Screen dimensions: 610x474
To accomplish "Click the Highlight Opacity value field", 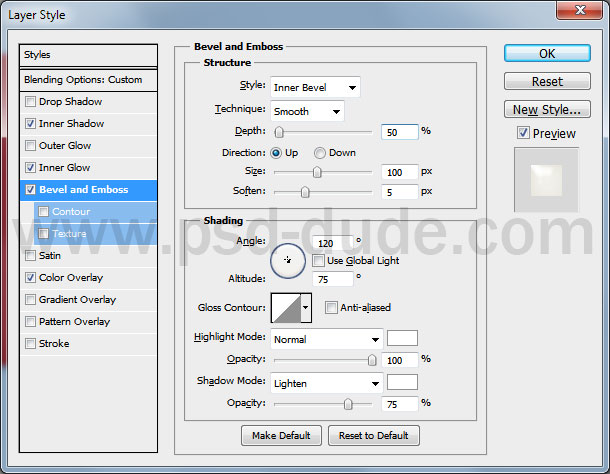I will 400,360.
